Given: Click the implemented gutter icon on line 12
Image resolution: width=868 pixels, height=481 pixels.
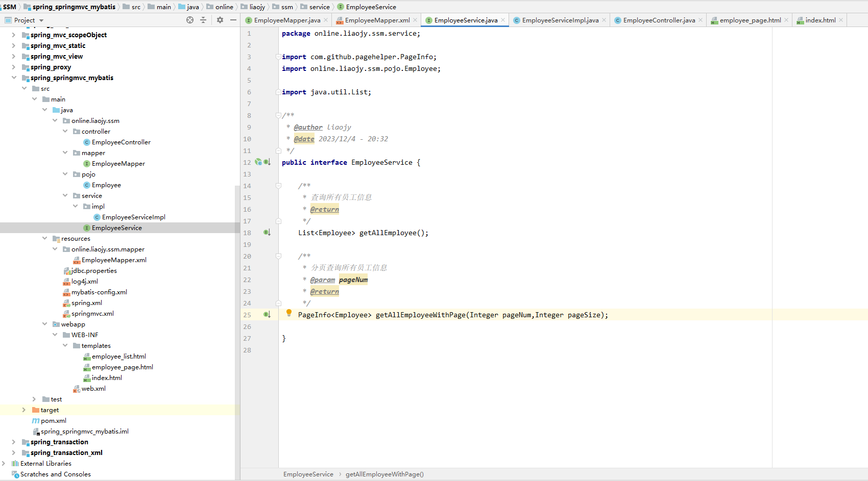Looking at the screenshot, I should [267, 162].
